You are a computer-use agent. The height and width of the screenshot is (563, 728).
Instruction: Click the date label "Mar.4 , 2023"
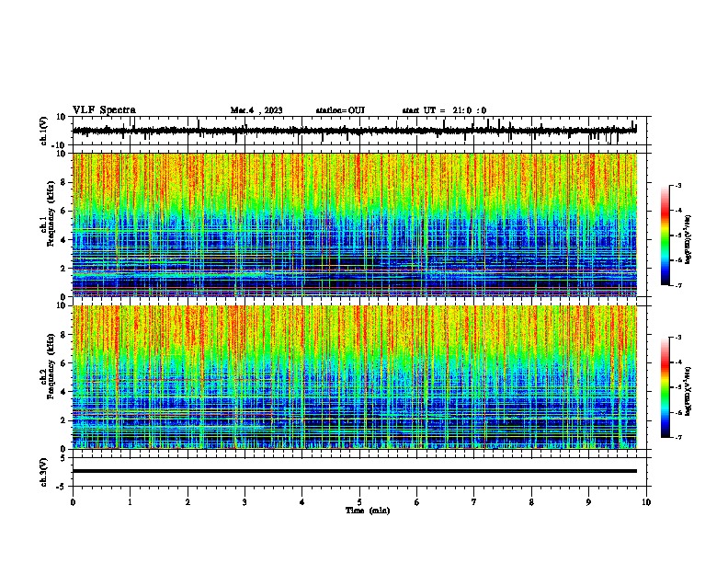click(256, 110)
